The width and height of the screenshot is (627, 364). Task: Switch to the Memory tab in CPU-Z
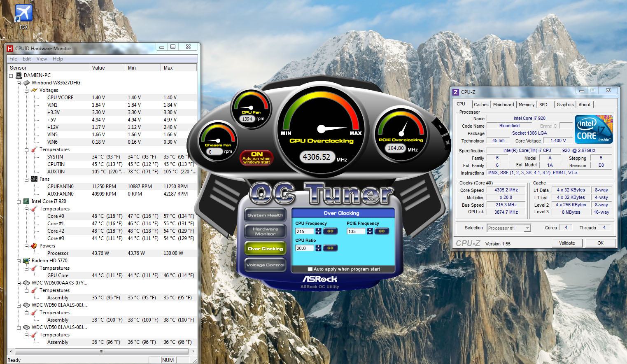pyautogui.click(x=526, y=105)
